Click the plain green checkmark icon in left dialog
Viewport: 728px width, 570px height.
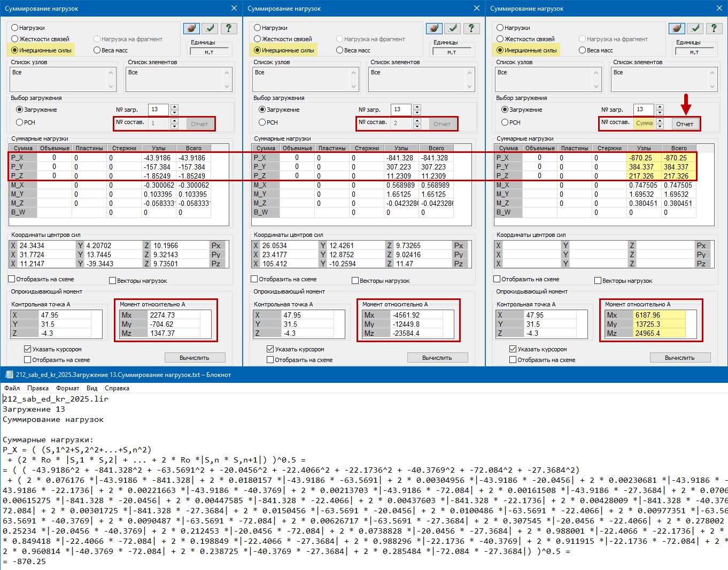point(210,28)
